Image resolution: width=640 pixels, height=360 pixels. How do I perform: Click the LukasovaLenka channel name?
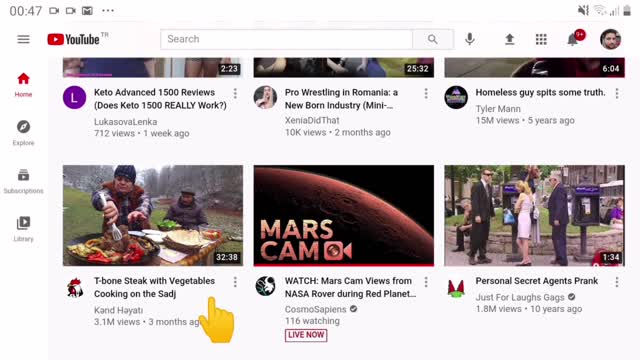[x=125, y=122]
